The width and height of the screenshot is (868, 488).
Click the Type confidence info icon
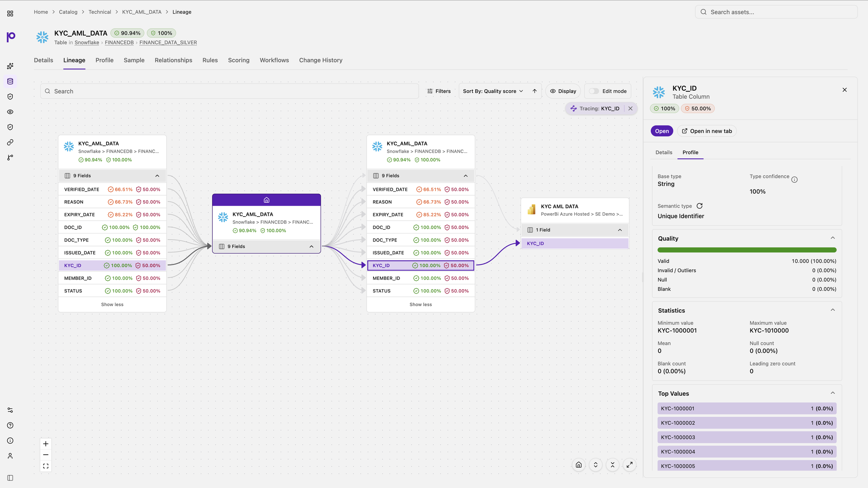pyautogui.click(x=794, y=179)
